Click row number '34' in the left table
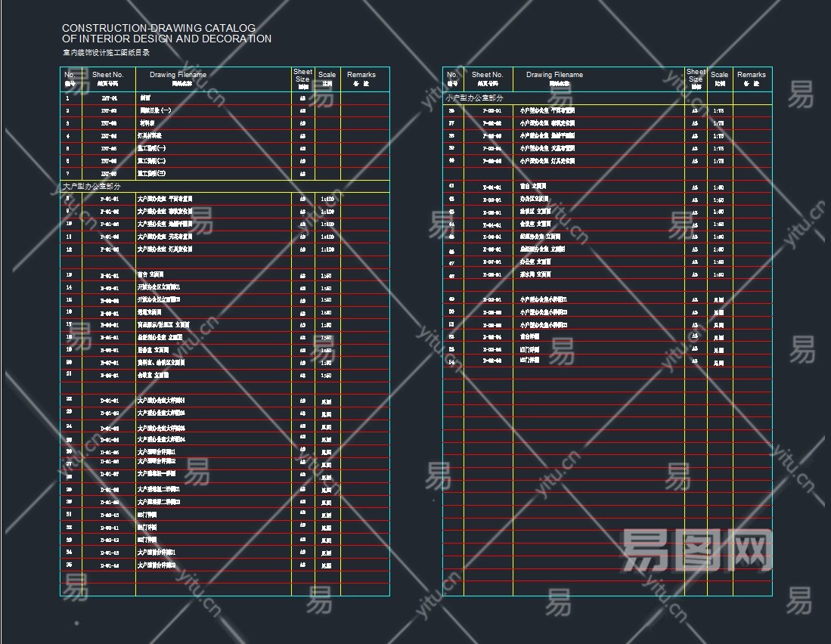The height and width of the screenshot is (644, 831). click(69, 552)
